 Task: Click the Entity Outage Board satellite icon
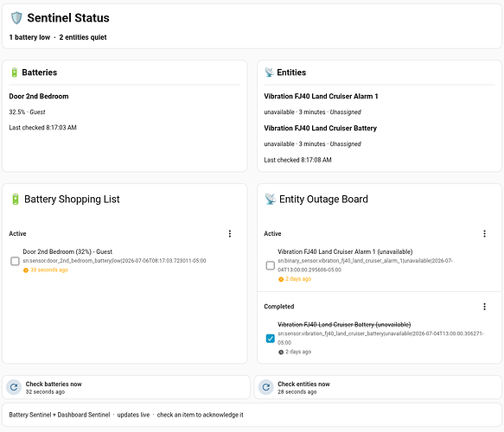271,199
